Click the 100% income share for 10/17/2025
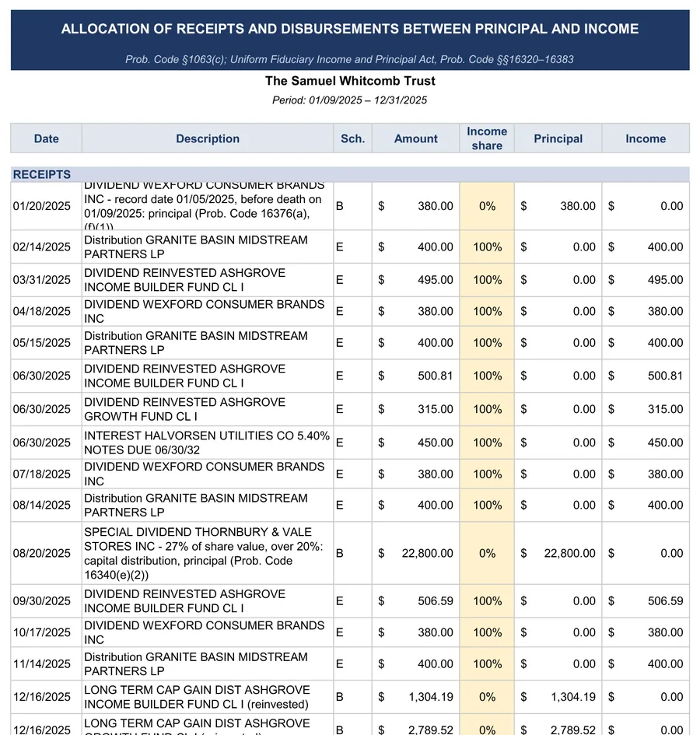 point(487,632)
